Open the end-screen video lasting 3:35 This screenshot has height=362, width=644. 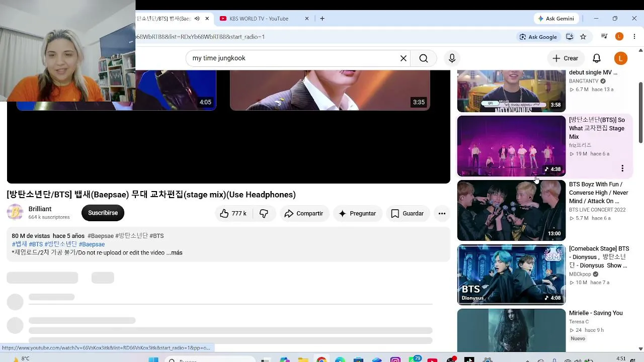click(x=330, y=90)
